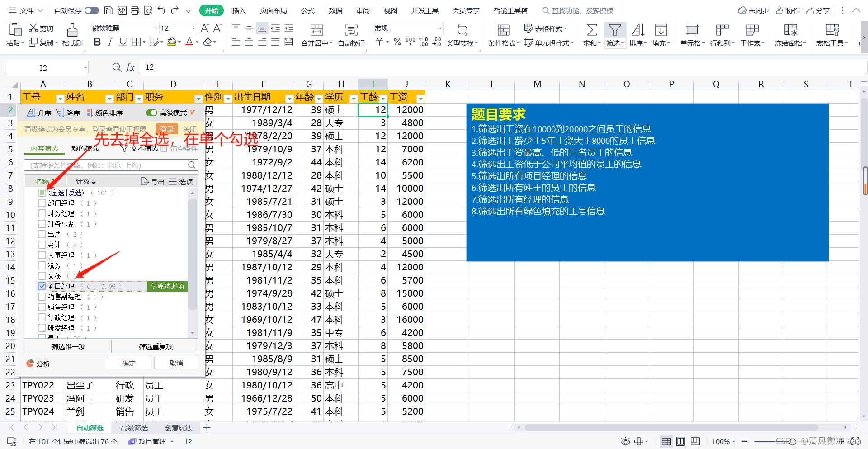Image resolution: width=868 pixels, height=449 pixels.
Task: Open the font size dropdown
Action: pyautogui.click(x=193, y=28)
